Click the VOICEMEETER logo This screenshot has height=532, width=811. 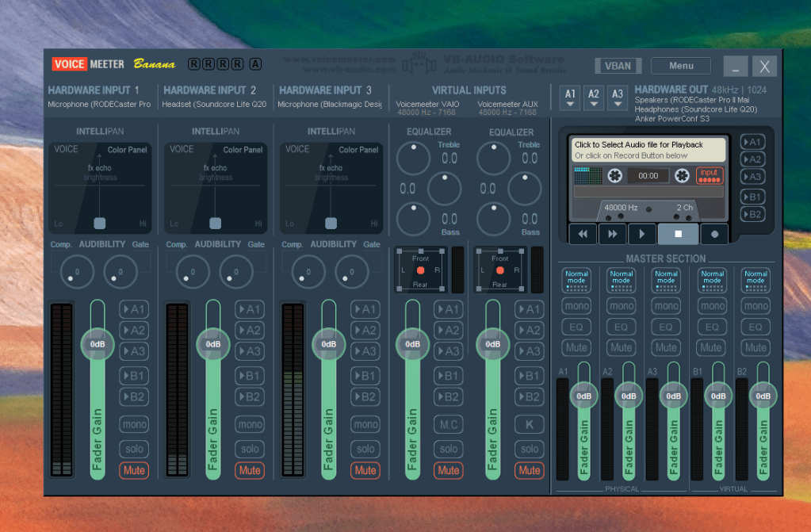pos(88,64)
